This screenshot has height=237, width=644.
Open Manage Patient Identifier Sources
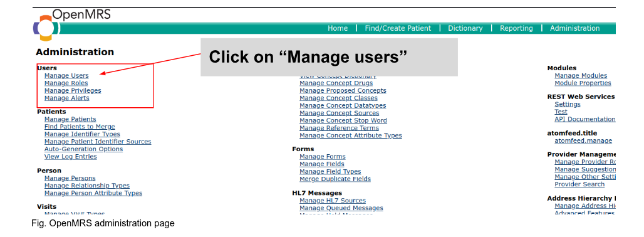pyautogui.click(x=98, y=141)
